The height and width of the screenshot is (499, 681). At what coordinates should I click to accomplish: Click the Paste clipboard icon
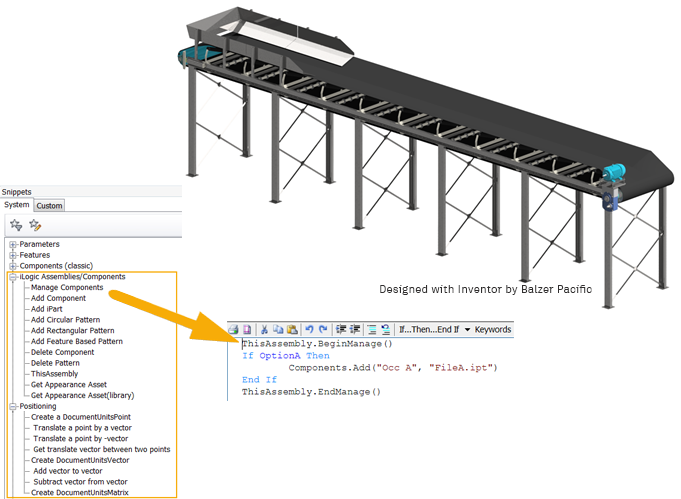click(x=292, y=330)
